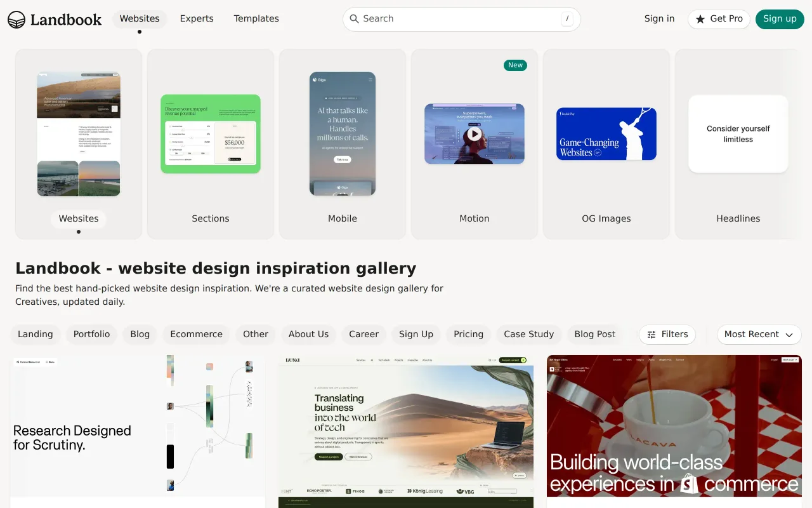Click the Mobile phone preview image

[343, 134]
